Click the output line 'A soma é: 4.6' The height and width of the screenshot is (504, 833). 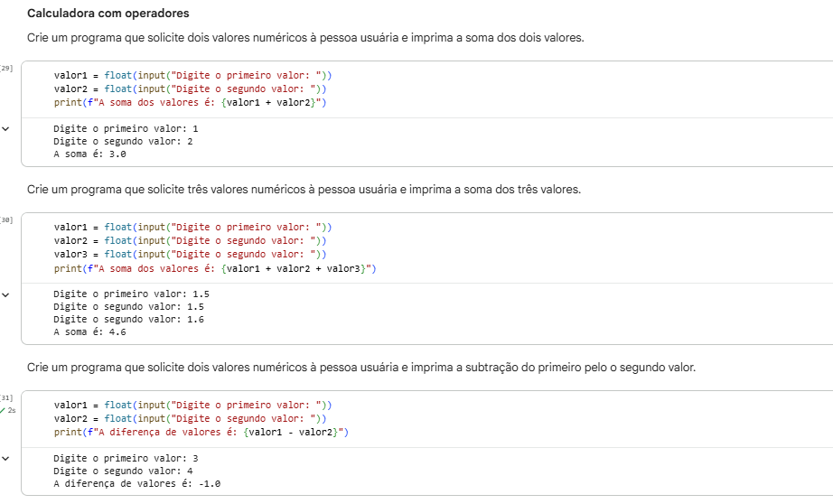pyautogui.click(x=89, y=331)
